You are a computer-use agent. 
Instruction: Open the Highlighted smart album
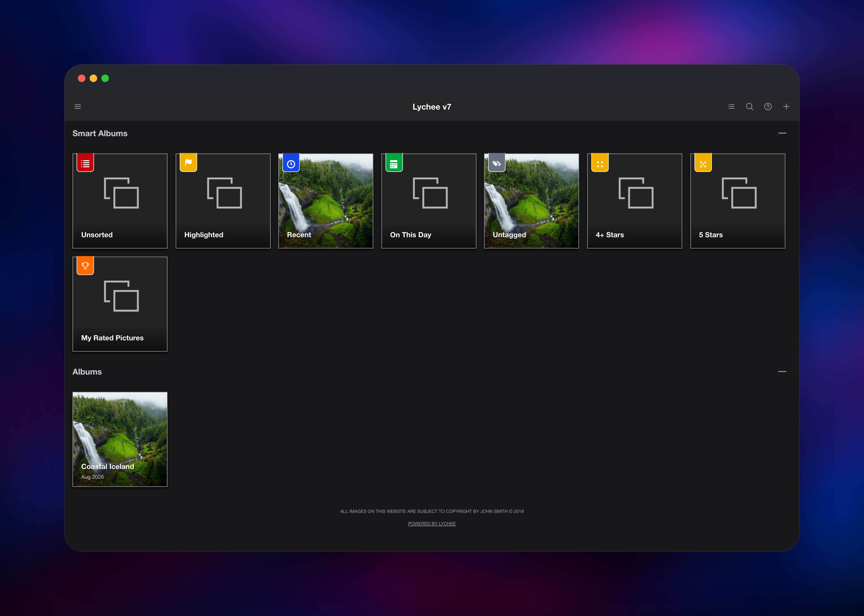(223, 201)
